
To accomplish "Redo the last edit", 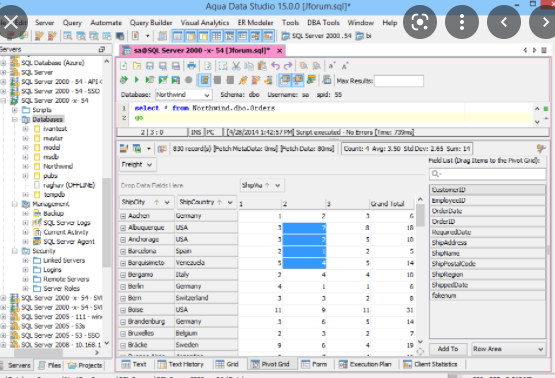I will point(288,66).
